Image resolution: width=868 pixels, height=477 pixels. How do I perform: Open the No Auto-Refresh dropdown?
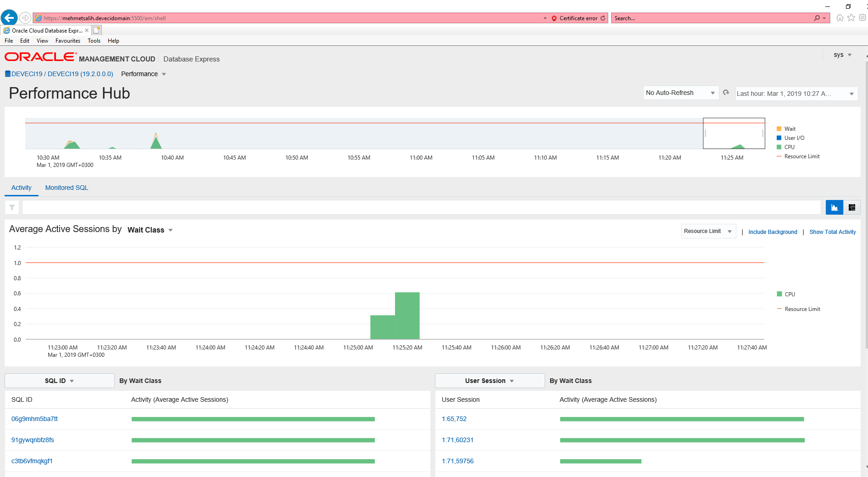click(680, 93)
